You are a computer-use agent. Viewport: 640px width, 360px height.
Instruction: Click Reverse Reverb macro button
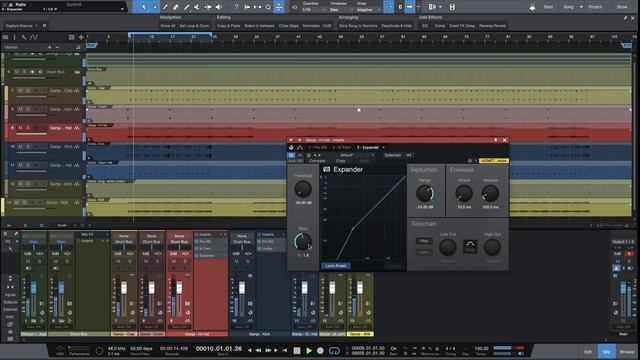[x=492, y=26]
